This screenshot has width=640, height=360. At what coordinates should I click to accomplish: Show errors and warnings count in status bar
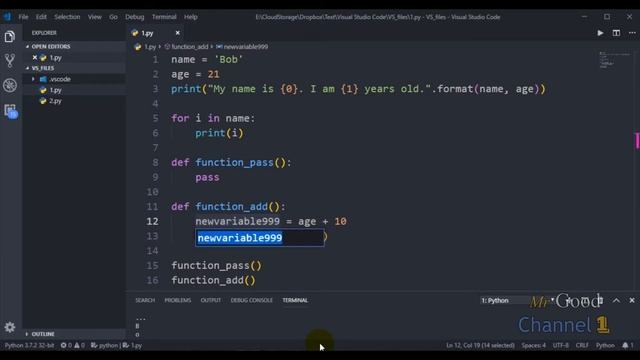click(x=73, y=345)
